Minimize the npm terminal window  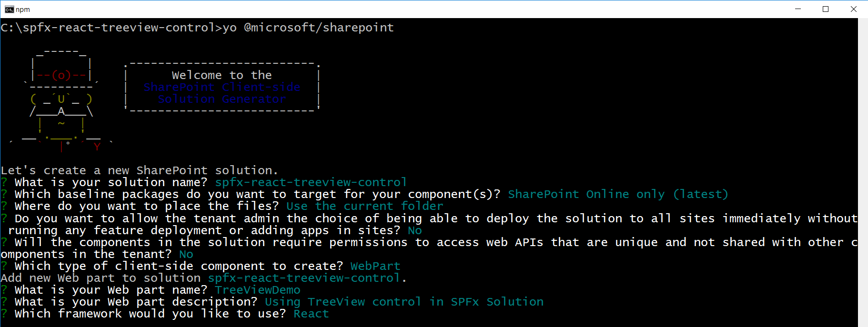pyautogui.click(x=798, y=10)
